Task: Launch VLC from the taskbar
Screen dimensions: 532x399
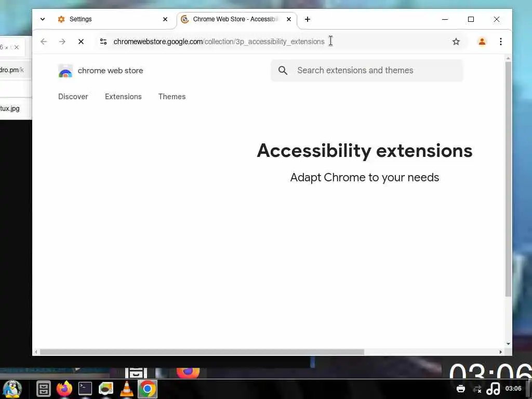Action: pos(127,389)
